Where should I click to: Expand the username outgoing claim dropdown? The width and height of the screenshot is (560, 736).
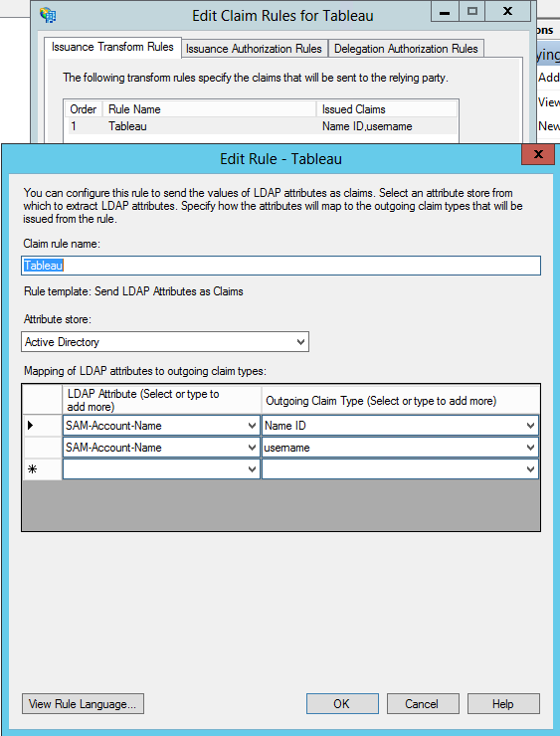tap(530, 448)
